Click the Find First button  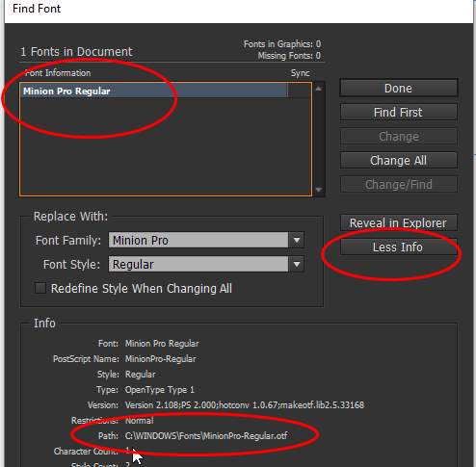[x=399, y=113]
